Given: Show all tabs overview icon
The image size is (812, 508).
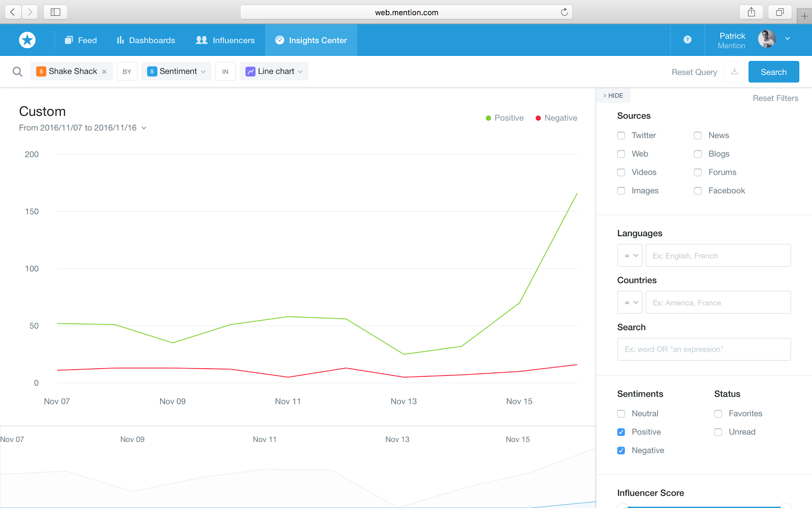Looking at the screenshot, I should (780, 12).
